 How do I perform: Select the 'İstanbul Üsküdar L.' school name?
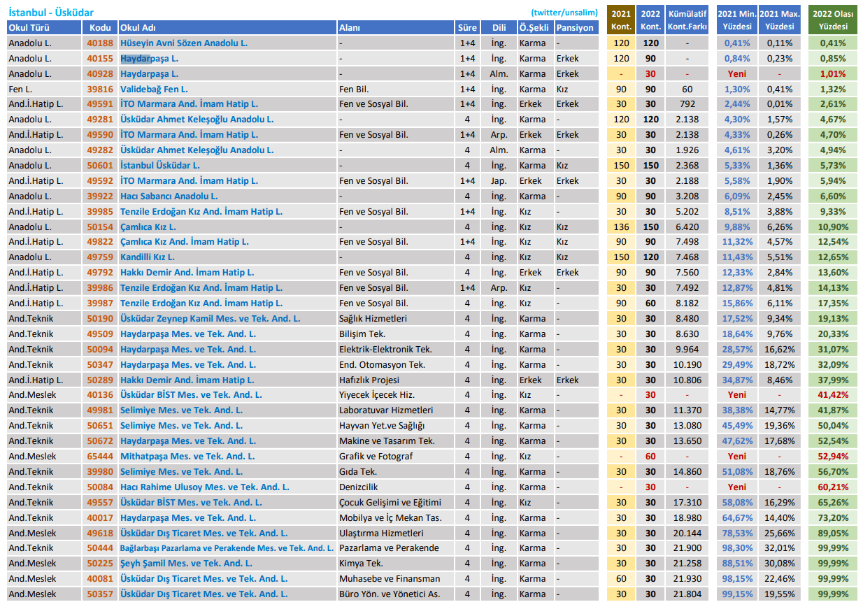(160, 166)
